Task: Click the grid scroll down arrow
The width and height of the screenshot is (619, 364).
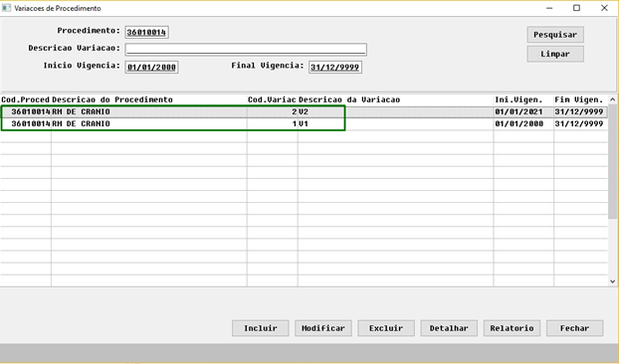Action: [x=612, y=281]
